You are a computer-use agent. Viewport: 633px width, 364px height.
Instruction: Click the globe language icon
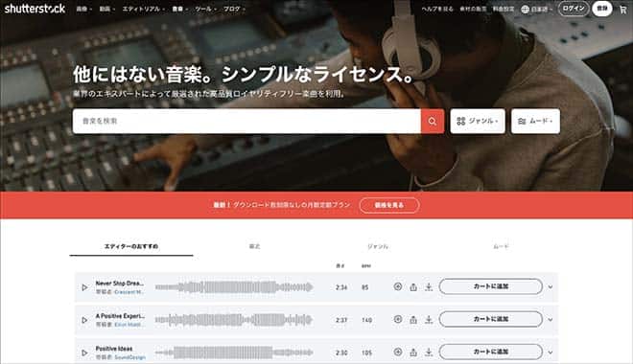point(525,10)
